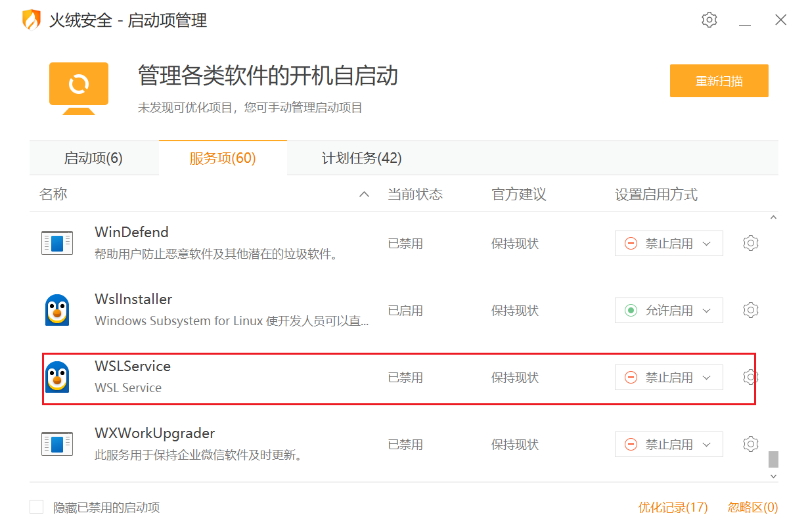Click the scrollbar up arrow
Screen dimensions: 808x532
click(773, 217)
